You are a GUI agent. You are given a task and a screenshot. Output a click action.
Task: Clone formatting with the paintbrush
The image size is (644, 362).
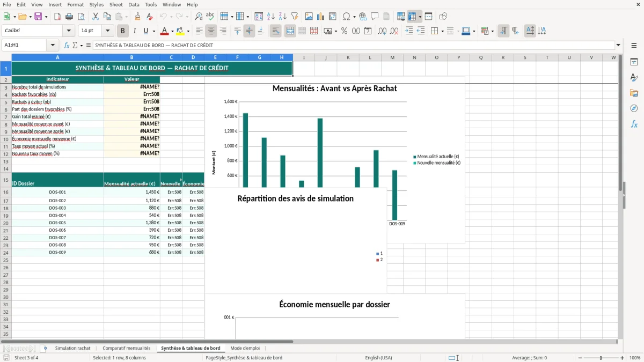(x=138, y=17)
